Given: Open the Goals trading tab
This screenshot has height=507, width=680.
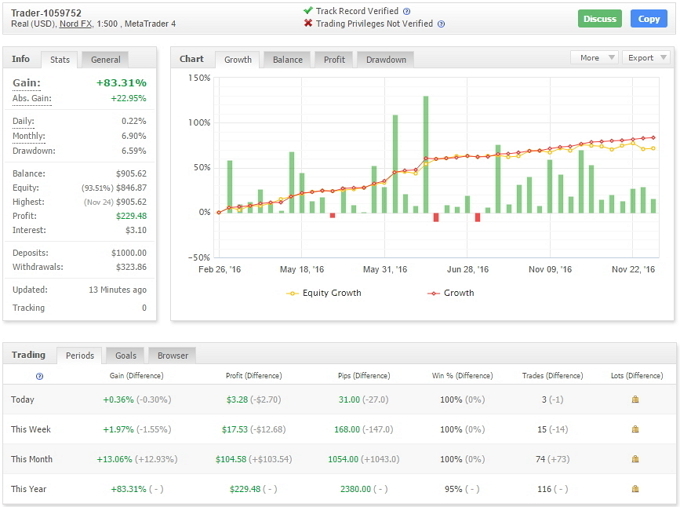Looking at the screenshot, I should tap(126, 356).
